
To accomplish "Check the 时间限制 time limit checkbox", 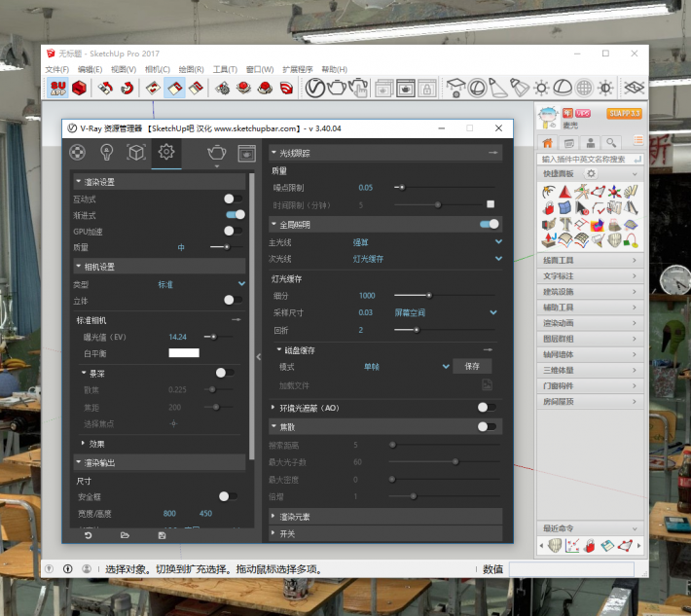I will pyautogui.click(x=491, y=204).
